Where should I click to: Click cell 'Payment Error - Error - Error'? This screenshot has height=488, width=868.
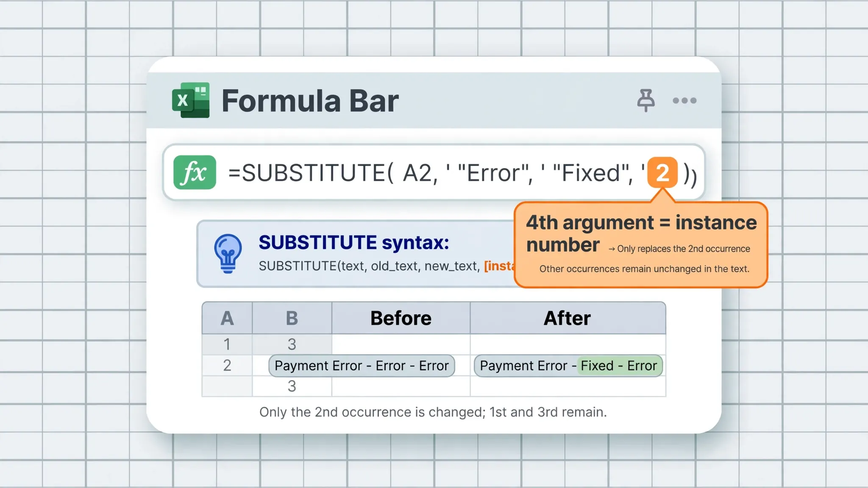(362, 366)
